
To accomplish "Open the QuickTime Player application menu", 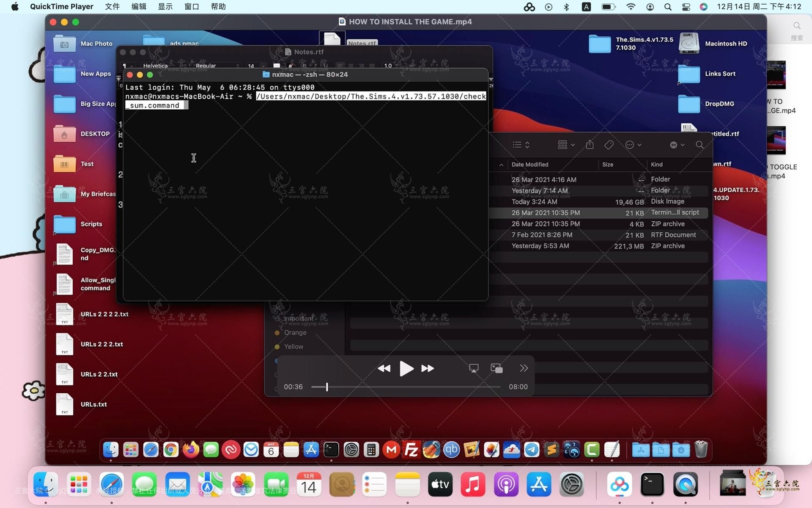I will tap(62, 6).
